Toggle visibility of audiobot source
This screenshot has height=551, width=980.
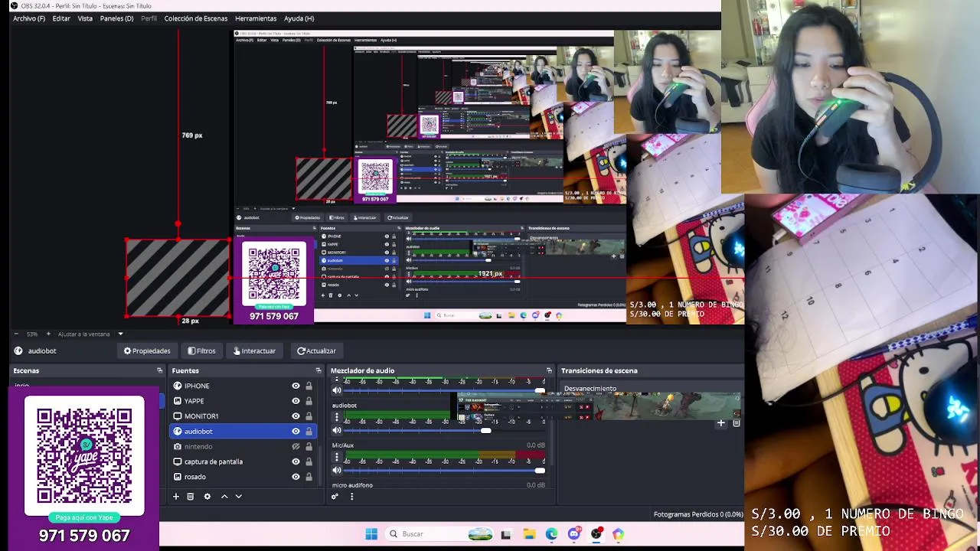coord(296,432)
